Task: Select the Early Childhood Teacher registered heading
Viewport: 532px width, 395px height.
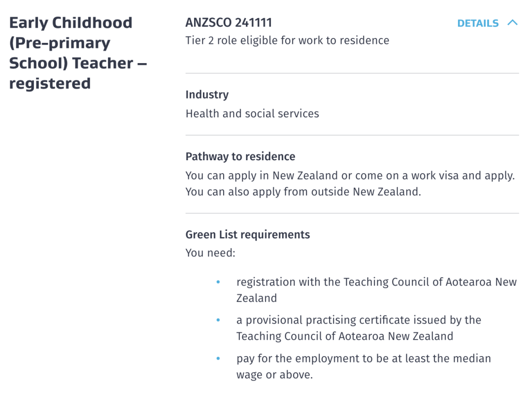Action: click(x=78, y=53)
